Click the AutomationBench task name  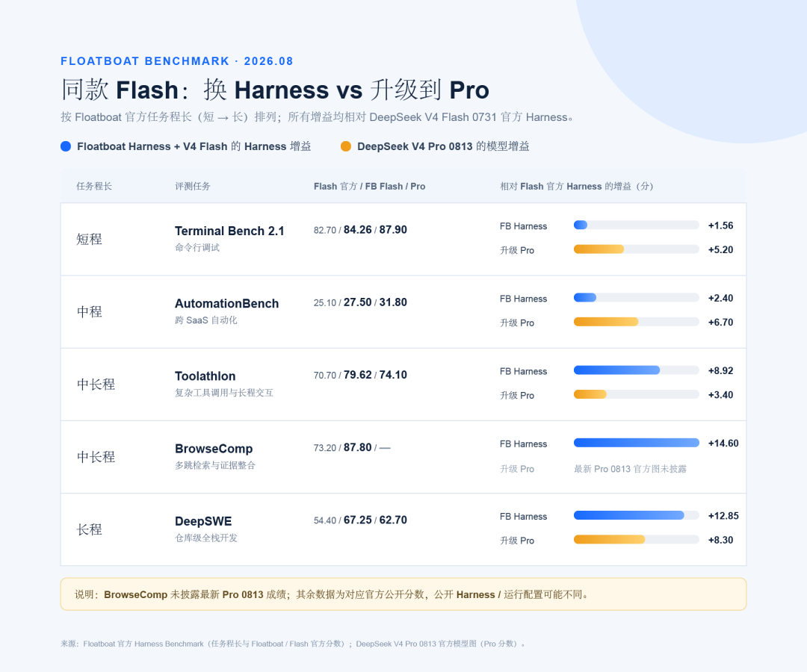point(227,303)
